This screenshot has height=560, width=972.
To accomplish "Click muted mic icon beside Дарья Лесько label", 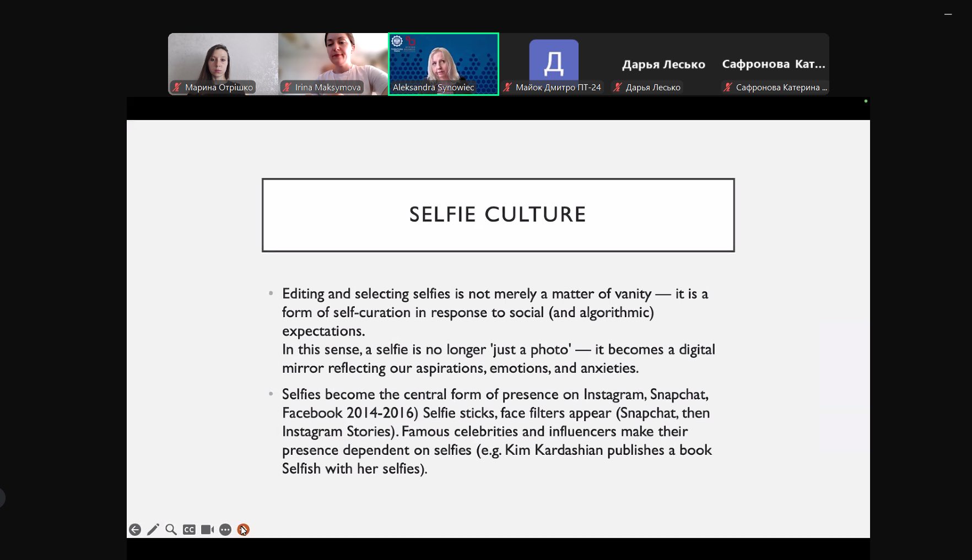I will [618, 87].
